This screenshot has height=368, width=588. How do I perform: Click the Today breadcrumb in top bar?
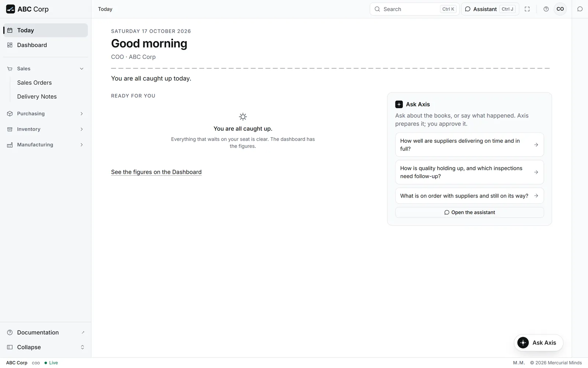click(x=105, y=9)
